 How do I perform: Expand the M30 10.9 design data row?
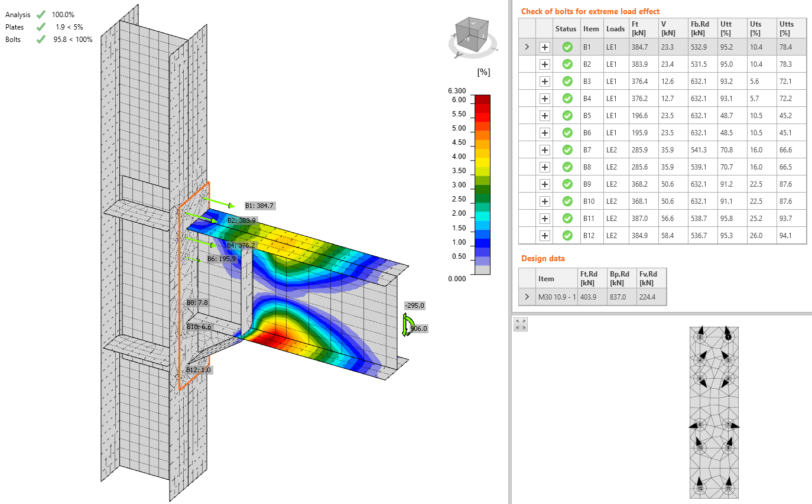click(527, 296)
